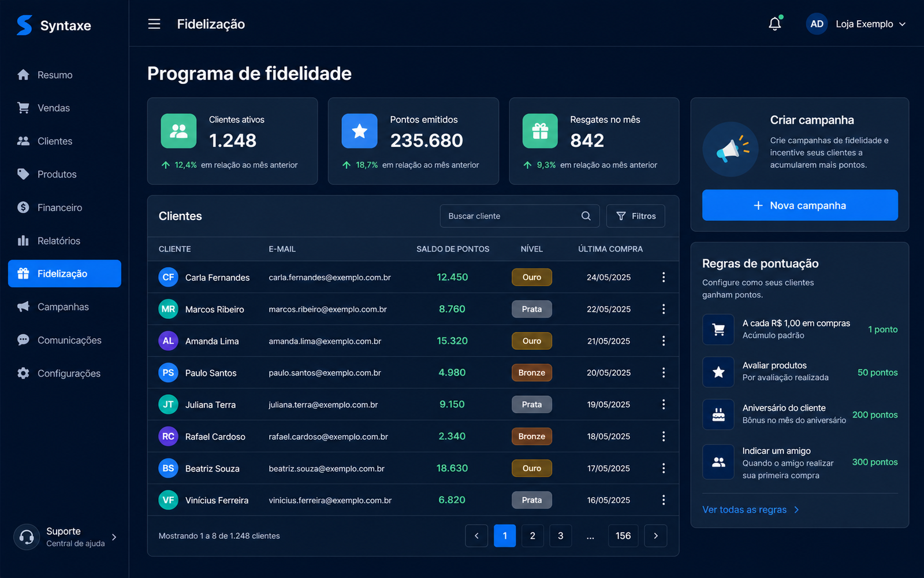
Task: Open row actions for Juliana Terra
Action: click(664, 405)
